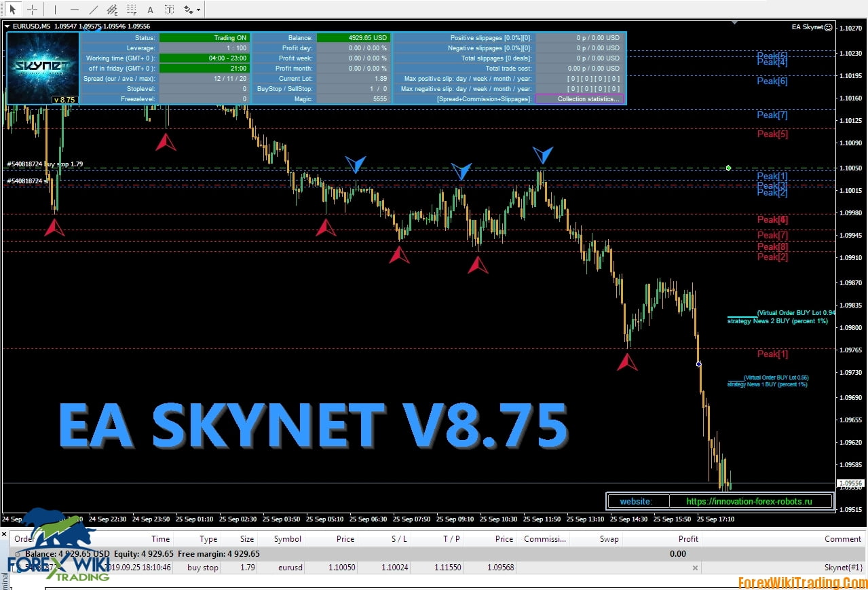
Task: Click the 1.11550 take profit value
Action: pyautogui.click(x=447, y=568)
